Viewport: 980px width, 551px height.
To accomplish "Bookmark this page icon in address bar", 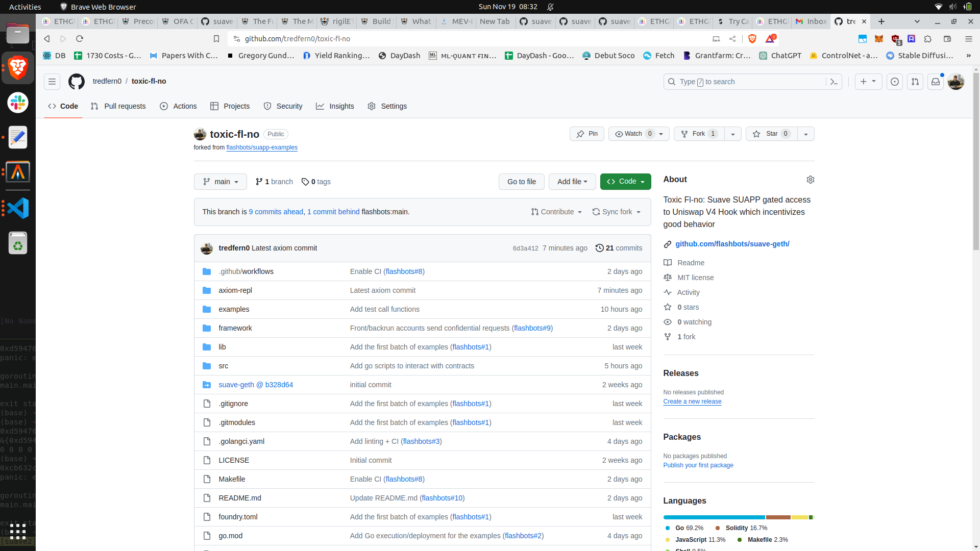I will (x=216, y=39).
